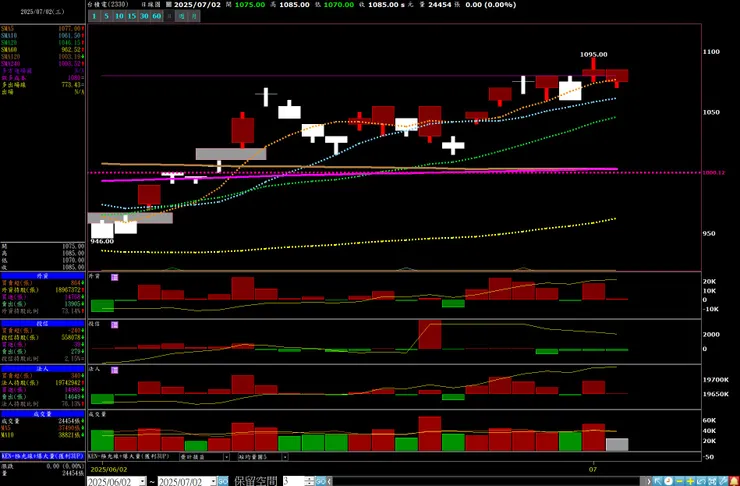Click the 2025/06/02 label on time axis
This screenshot has width=740, height=486.
(x=109, y=470)
